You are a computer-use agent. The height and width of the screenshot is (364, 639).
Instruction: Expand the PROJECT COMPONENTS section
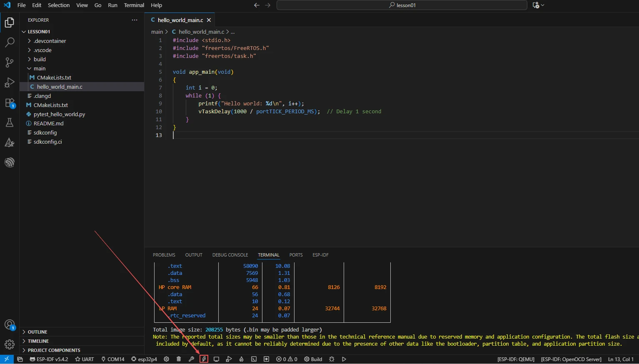tap(54, 350)
